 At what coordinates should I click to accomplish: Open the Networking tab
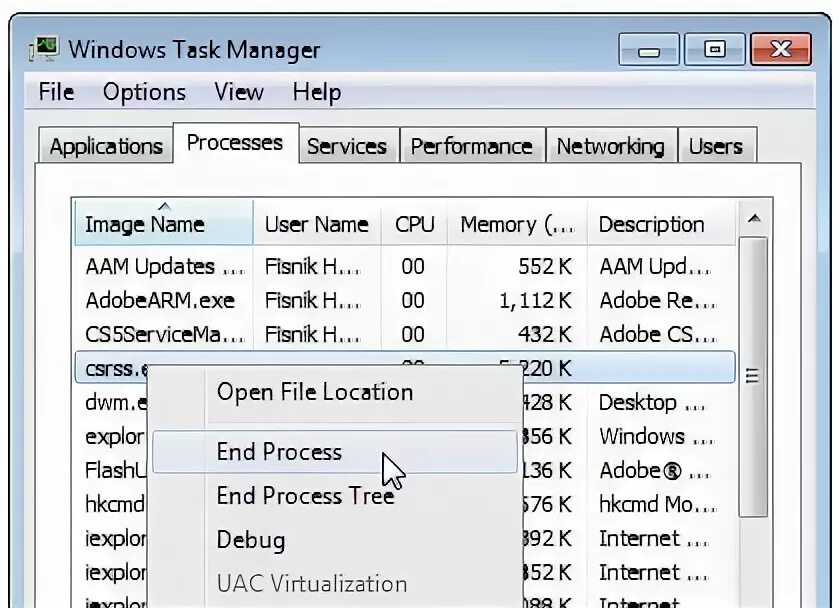611,146
